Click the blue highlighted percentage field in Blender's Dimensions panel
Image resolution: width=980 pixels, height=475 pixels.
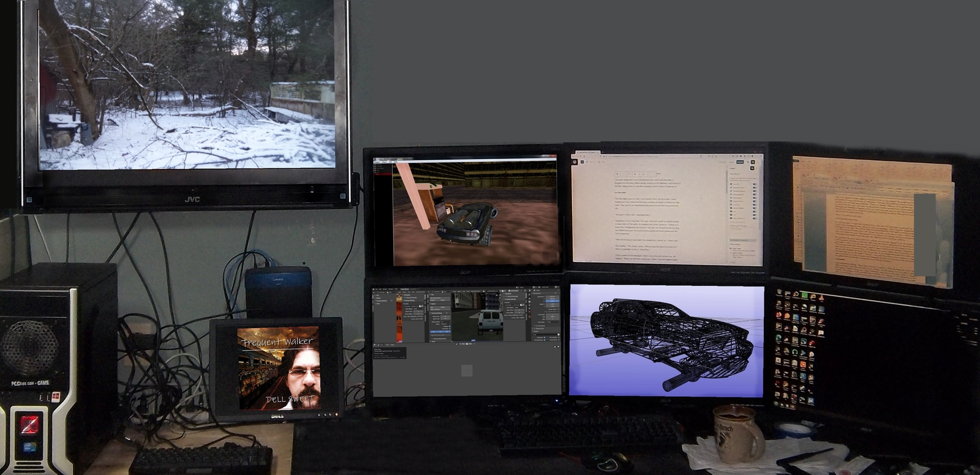(x=552, y=301)
